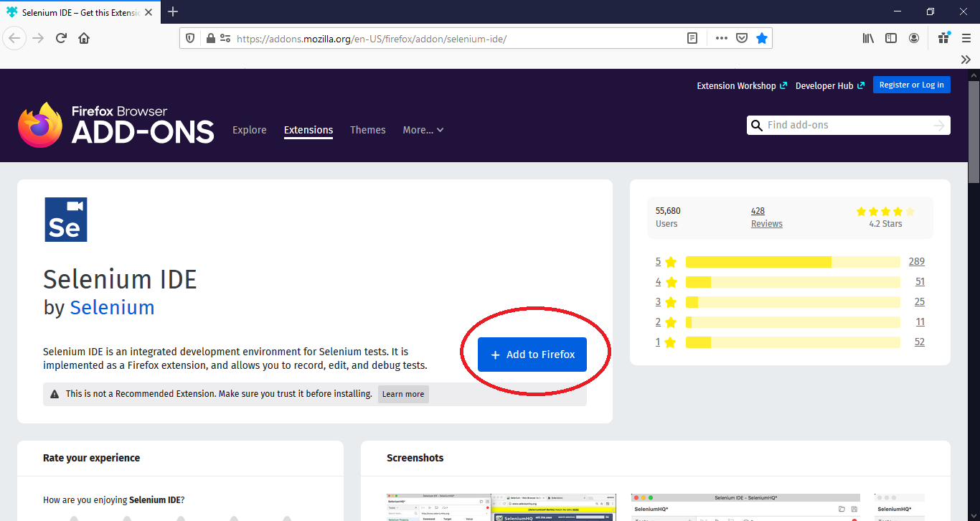This screenshot has width=980, height=521.
Task: Focus the Find add-ons search field
Action: click(849, 125)
